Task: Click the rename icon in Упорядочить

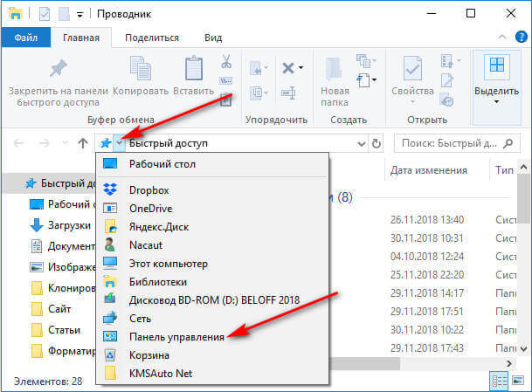Action: (x=288, y=93)
